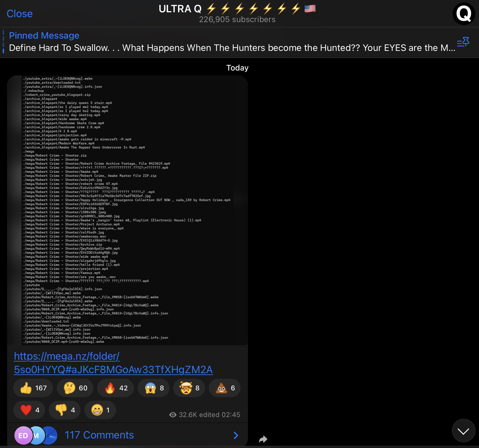Viewport: 479px width, 448px height.
Task: Toggle poop reaction with 6
Action: pos(225,388)
